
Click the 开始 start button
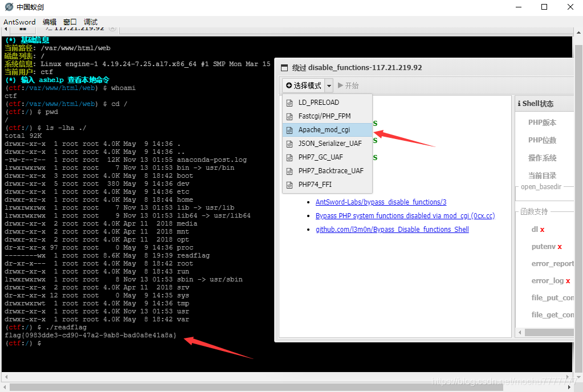point(348,86)
